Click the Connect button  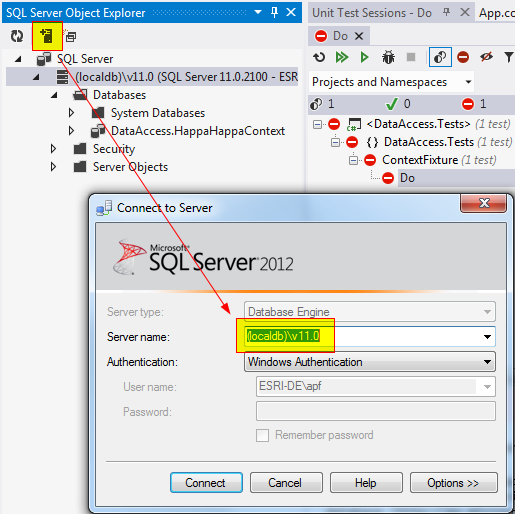[206, 483]
